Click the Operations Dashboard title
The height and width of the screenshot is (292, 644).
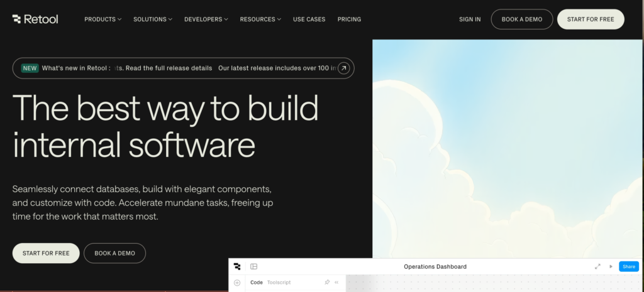point(435,267)
